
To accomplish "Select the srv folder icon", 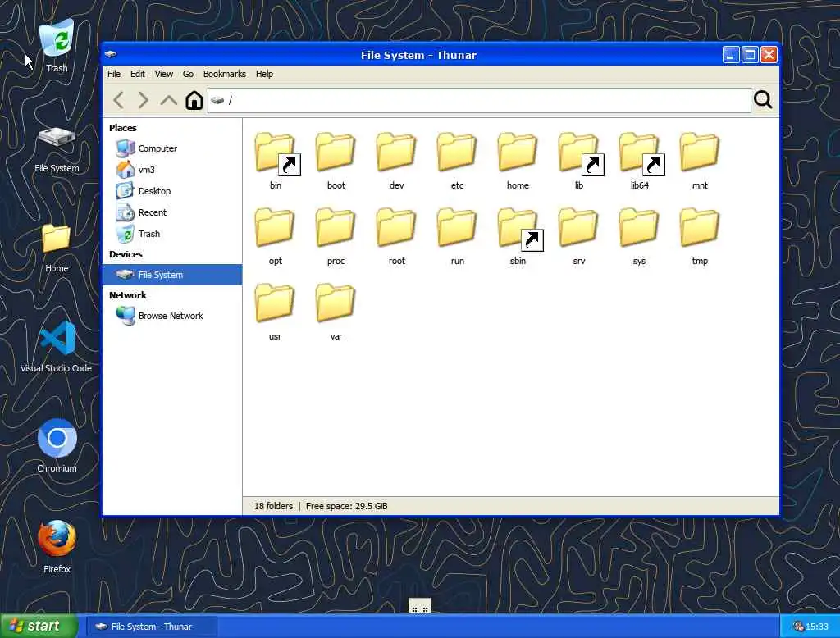I will pyautogui.click(x=578, y=228).
